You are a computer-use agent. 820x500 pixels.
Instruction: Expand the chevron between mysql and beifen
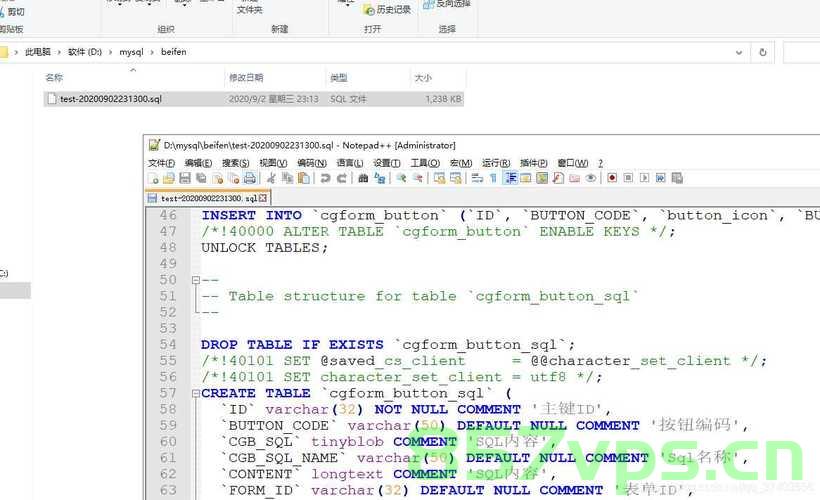152,52
